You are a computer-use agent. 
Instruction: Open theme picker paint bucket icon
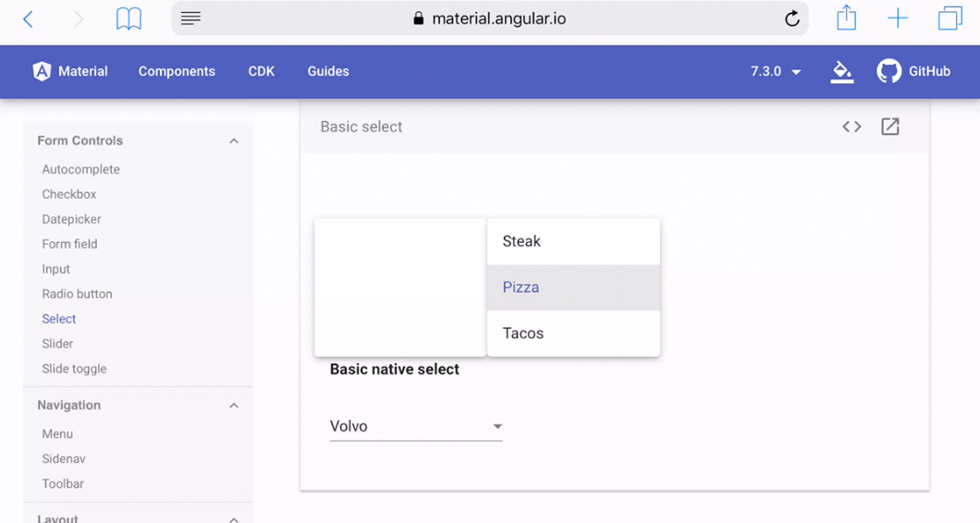tap(842, 72)
